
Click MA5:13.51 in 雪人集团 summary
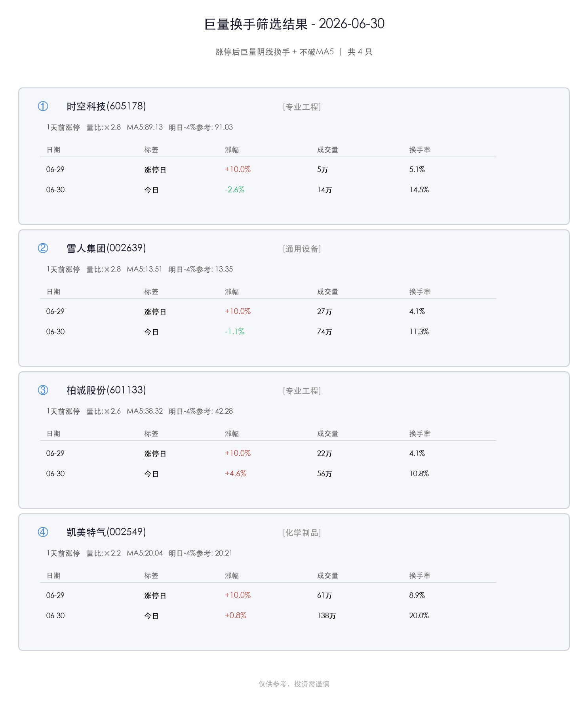tap(145, 269)
